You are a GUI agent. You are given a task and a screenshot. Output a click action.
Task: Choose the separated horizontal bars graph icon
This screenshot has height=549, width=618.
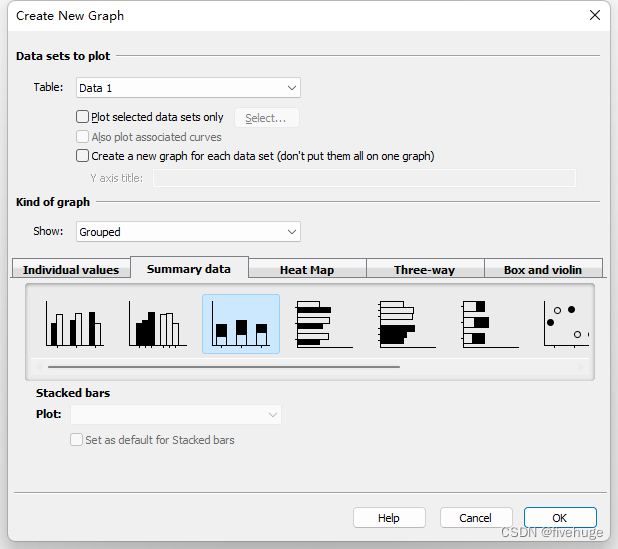[407, 324]
